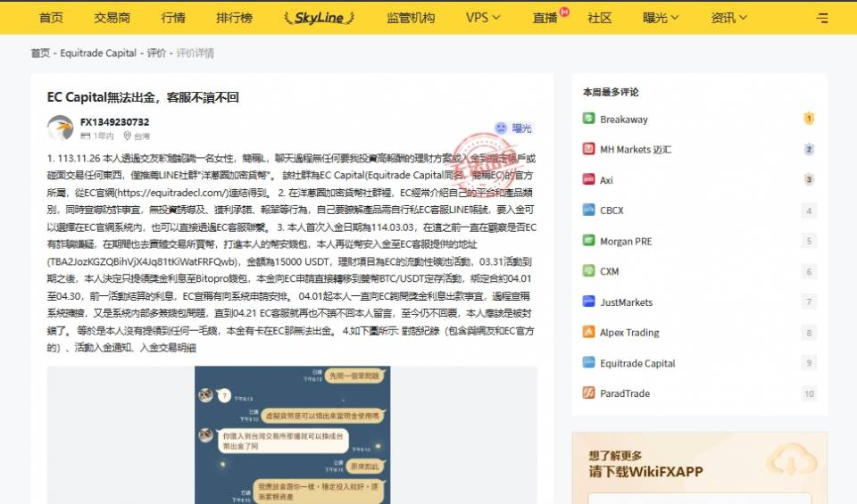This screenshot has width=857, height=504.
Task: Open 直播 in the top navigation
Action: [x=545, y=18]
